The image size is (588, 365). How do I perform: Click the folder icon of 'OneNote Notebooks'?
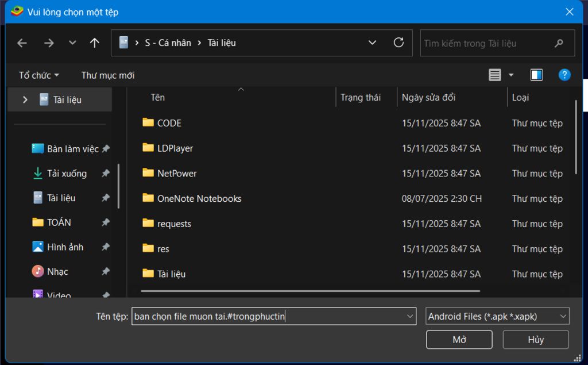[148, 198]
